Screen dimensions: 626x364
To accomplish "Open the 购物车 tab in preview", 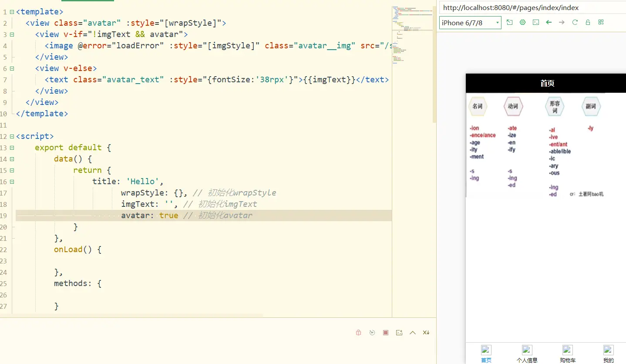I will point(567,354).
